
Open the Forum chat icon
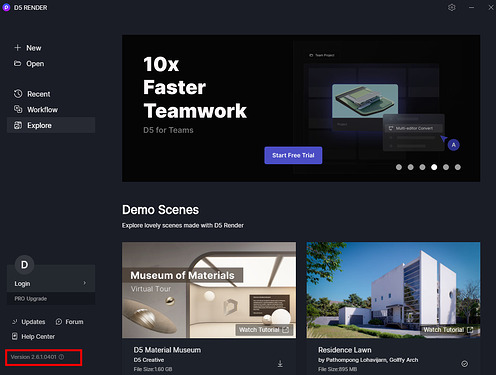pyautogui.click(x=59, y=322)
